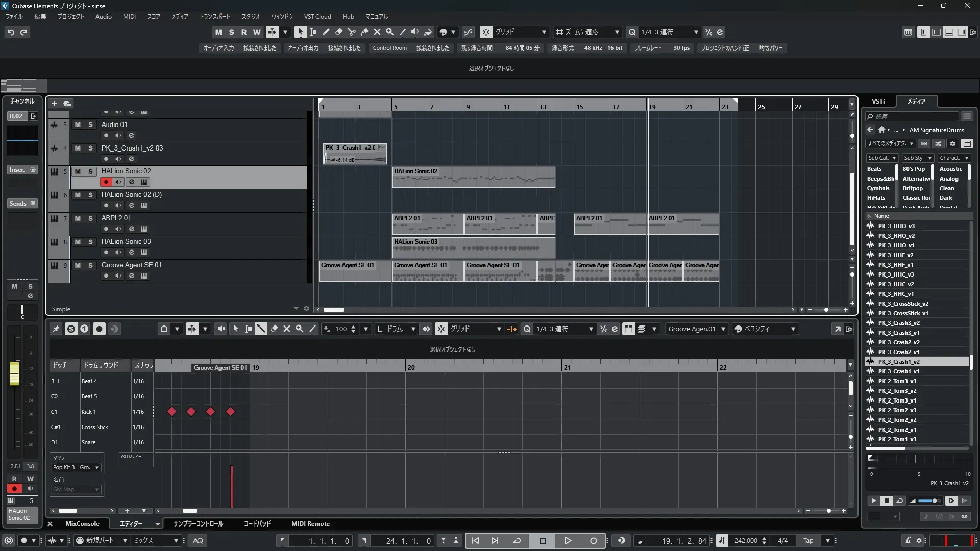Select the Scissors split tool in main toolbar
The image size is (980, 551).
[x=351, y=32]
